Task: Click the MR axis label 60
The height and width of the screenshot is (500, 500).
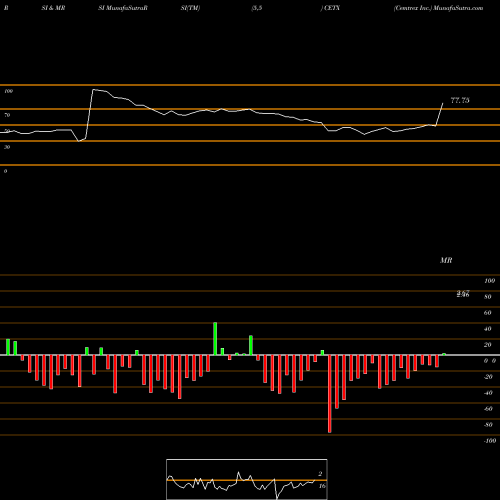Action: click(487, 313)
